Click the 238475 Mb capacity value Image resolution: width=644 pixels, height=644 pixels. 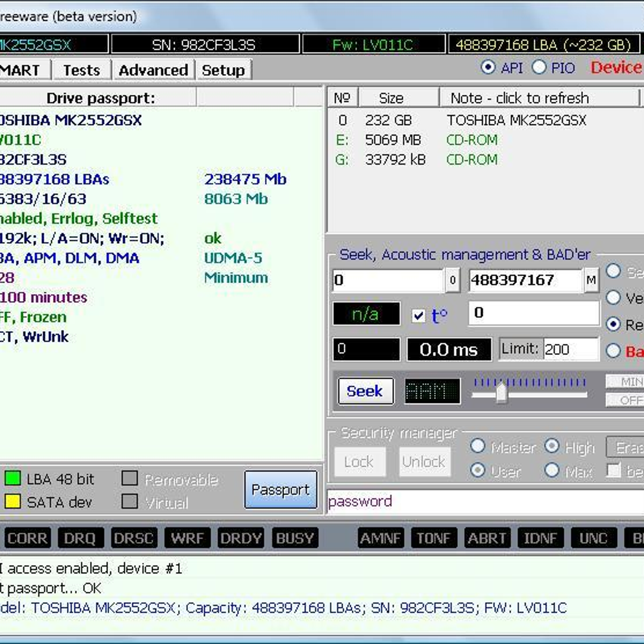245,179
